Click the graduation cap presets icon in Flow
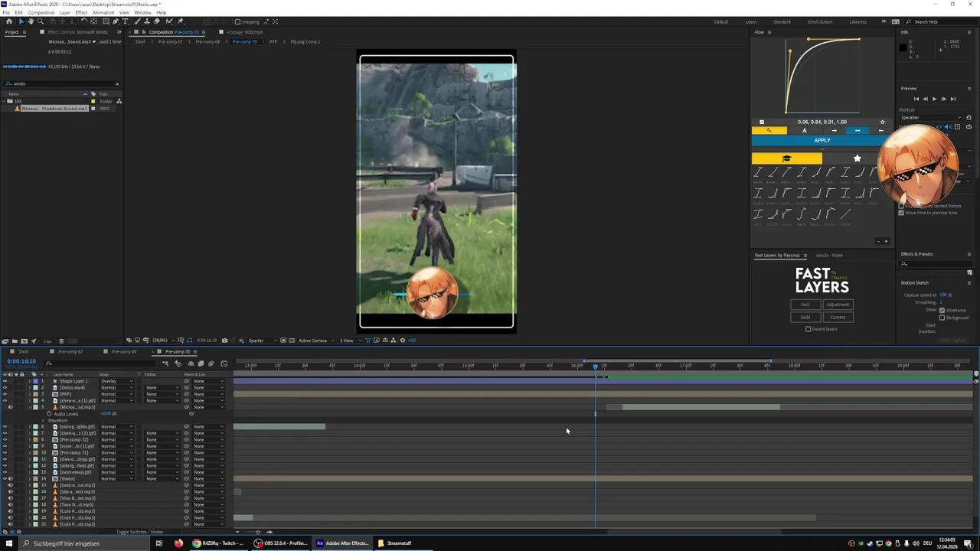980x551 pixels. click(x=786, y=158)
